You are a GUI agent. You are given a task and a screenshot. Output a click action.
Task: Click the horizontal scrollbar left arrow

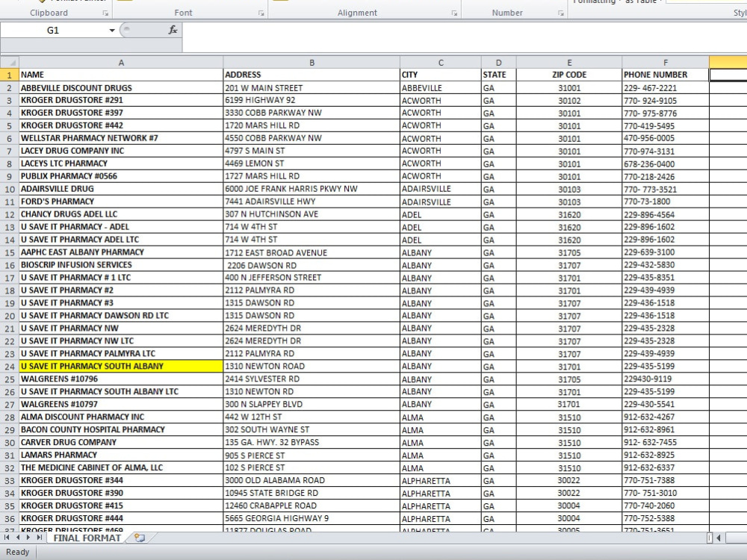(x=719, y=538)
